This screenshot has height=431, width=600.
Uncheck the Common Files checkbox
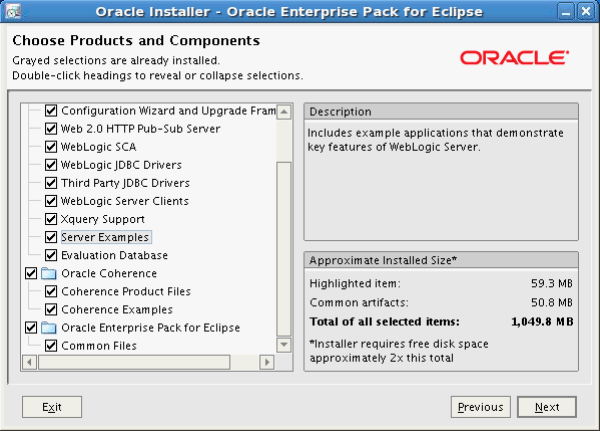click(x=51, y=346)
